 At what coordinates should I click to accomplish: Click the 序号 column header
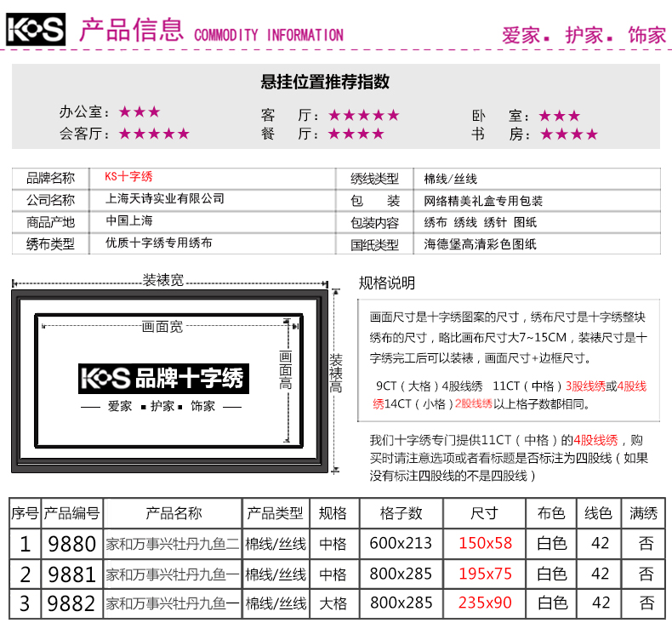pyautogui.click(x=26, y=513)
